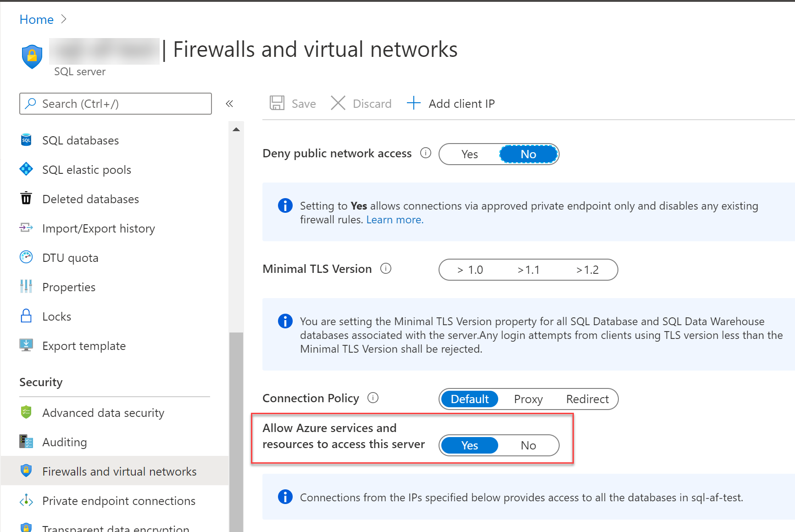This screenshot has width=795, height=532.
Task: Click the Deny public network access info icon
Action: [x=426, y=153]
